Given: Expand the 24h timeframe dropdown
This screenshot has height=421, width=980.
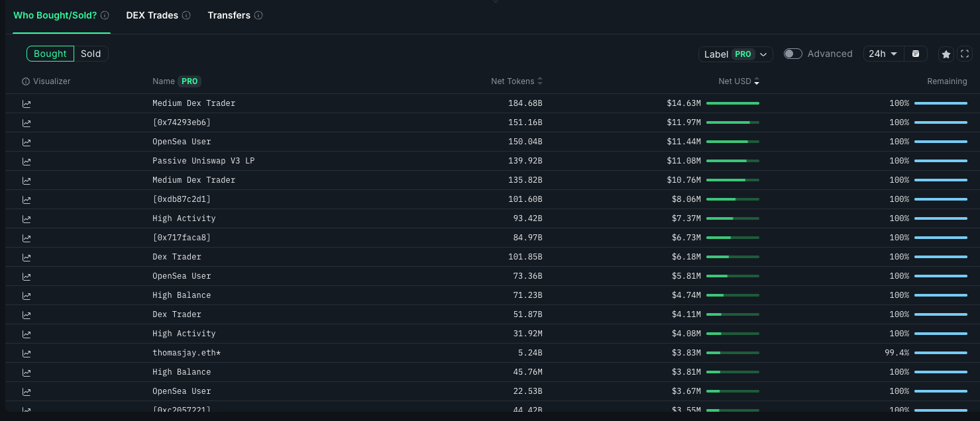Looking at the screenshot, I should 883,54.
